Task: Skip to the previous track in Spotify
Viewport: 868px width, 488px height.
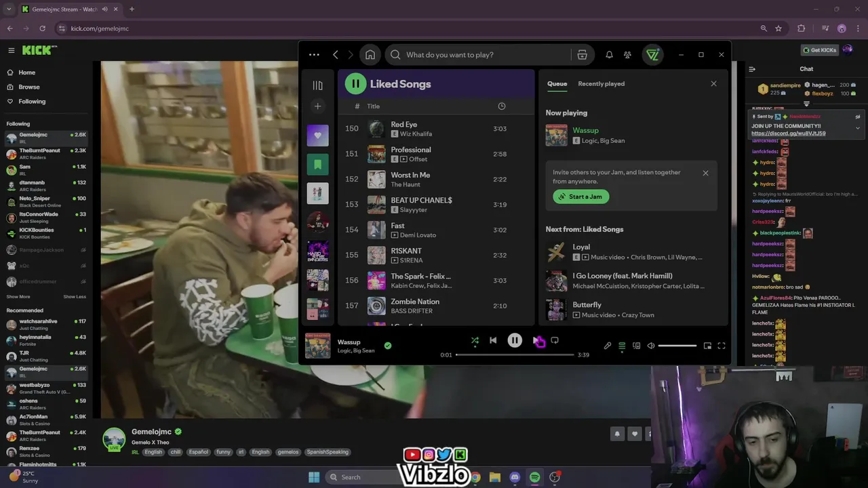Action: [x=493, y=341]
